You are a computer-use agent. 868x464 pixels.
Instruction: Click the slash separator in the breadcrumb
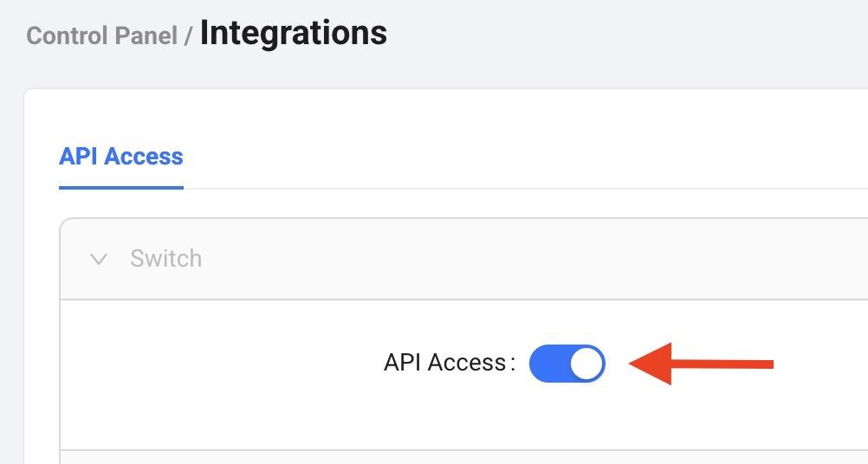[187, 37]
